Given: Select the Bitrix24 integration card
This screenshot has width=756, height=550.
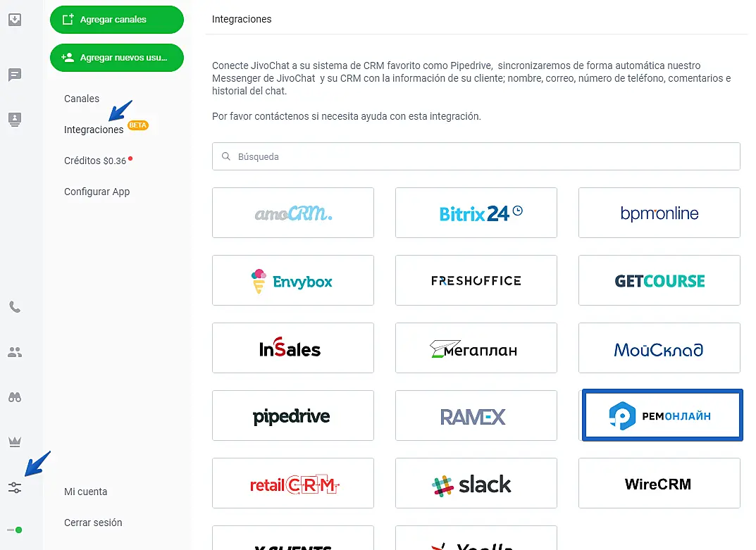Looking at the screenshot, I should (476, 213).
